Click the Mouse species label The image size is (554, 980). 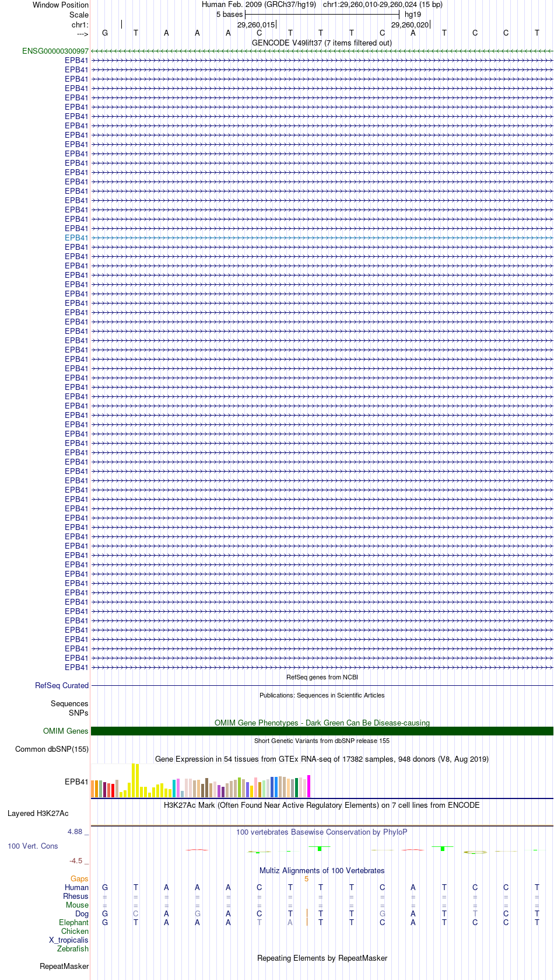coord(77,905)
